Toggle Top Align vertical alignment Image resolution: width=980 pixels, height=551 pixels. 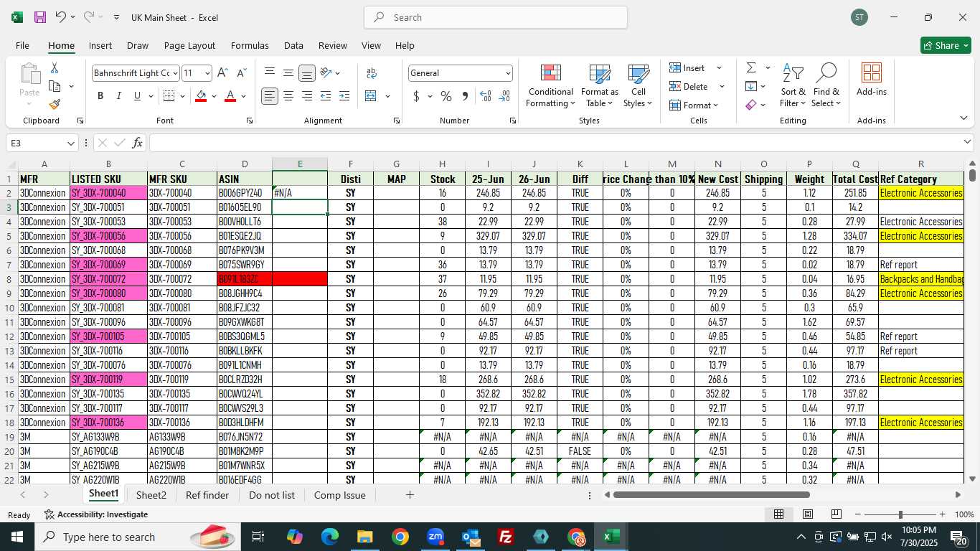pos(270,72)
